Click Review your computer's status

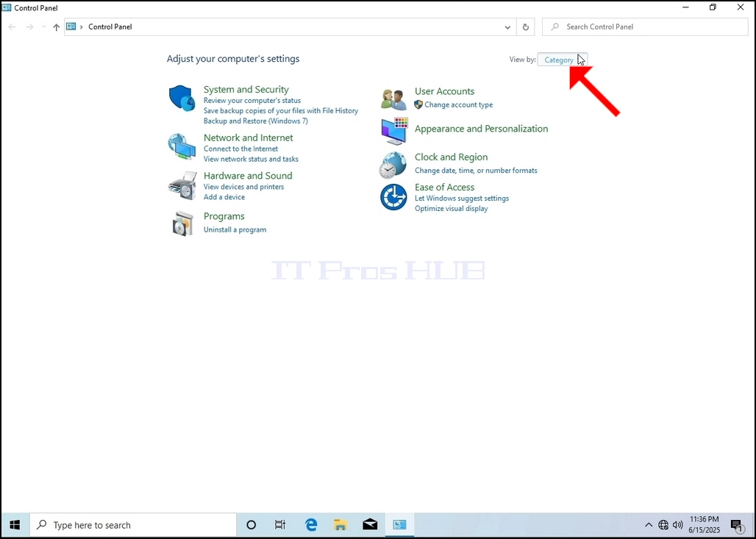coord(252,100)
